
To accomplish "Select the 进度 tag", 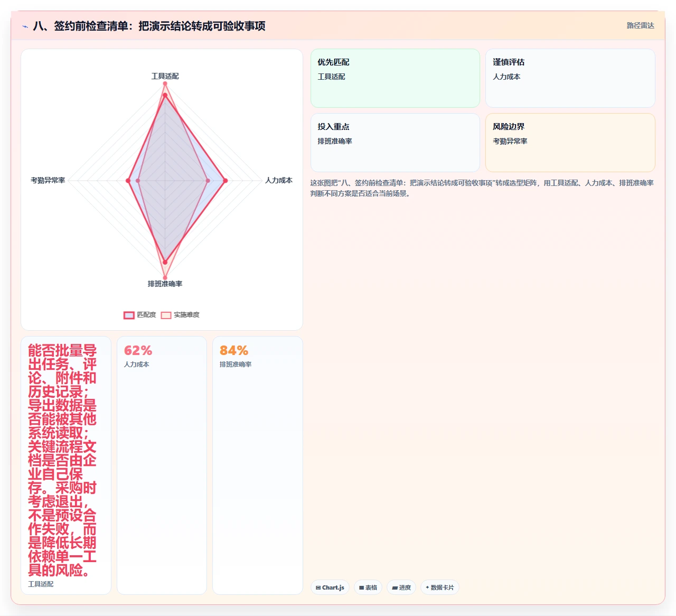I will 401,587.
